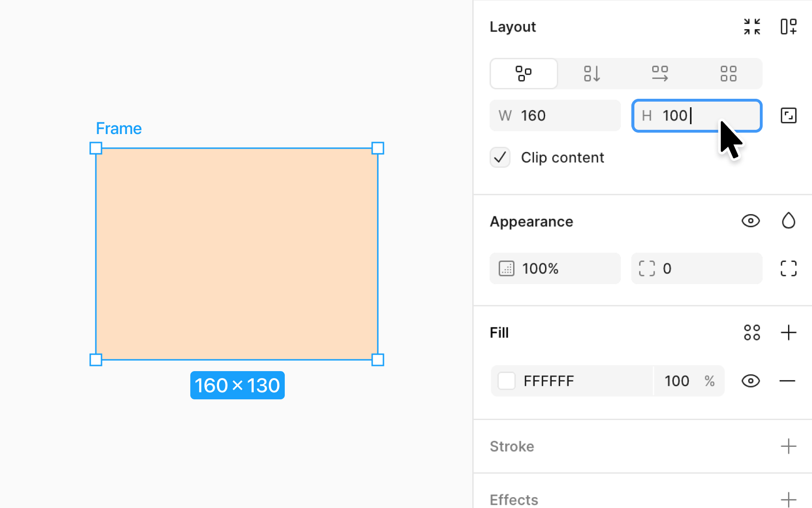Screen dimensions: 812x508
Task: Toggle Appearance visibility eye icon
Action: point(750,221)
